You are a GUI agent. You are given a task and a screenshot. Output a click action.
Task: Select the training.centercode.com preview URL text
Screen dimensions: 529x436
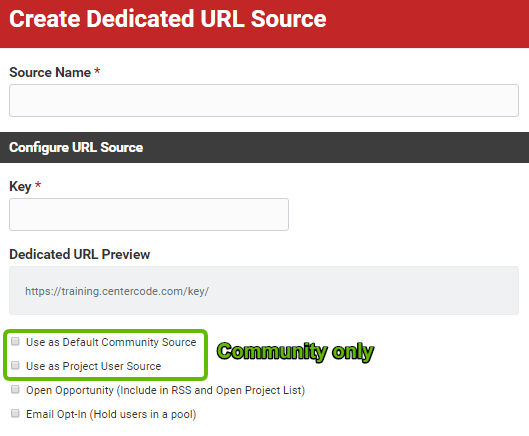click(x=117, y=291)
